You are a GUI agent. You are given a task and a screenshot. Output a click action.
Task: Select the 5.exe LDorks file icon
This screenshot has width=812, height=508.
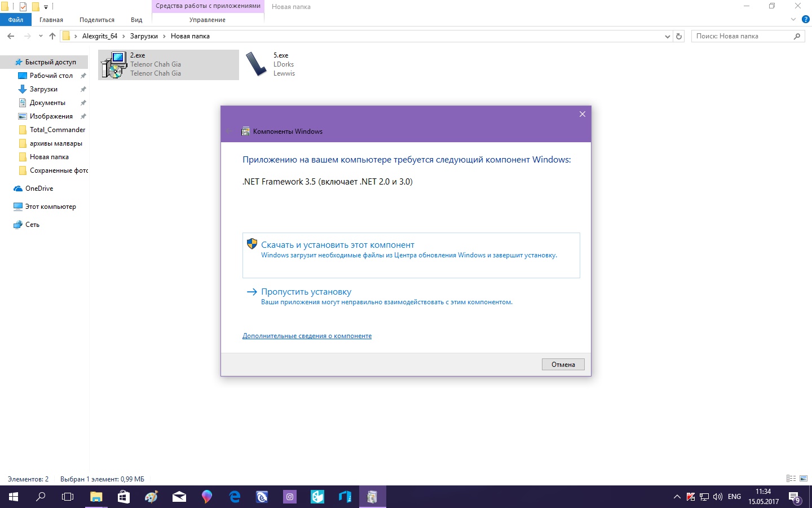click(x=257, y=64)
